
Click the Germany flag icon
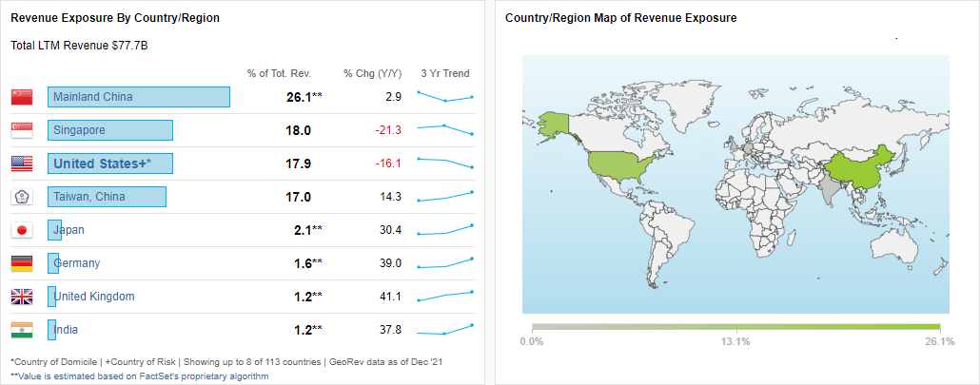21,263
